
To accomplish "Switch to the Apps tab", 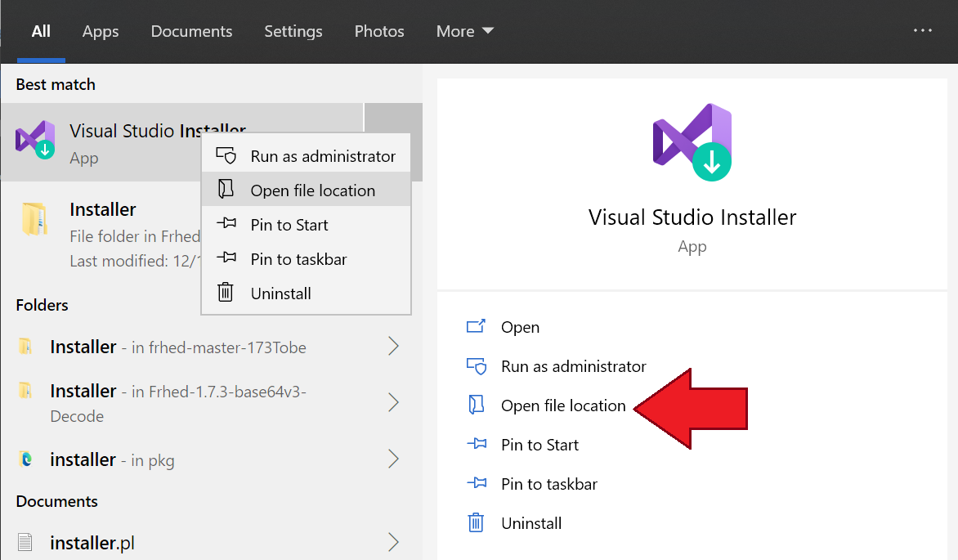I will (100, 31).
